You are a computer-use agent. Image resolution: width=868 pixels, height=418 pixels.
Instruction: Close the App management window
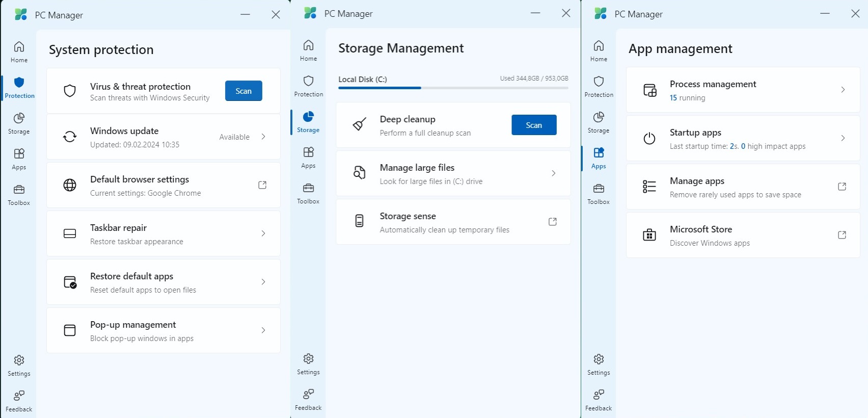(x=855, y=14)
